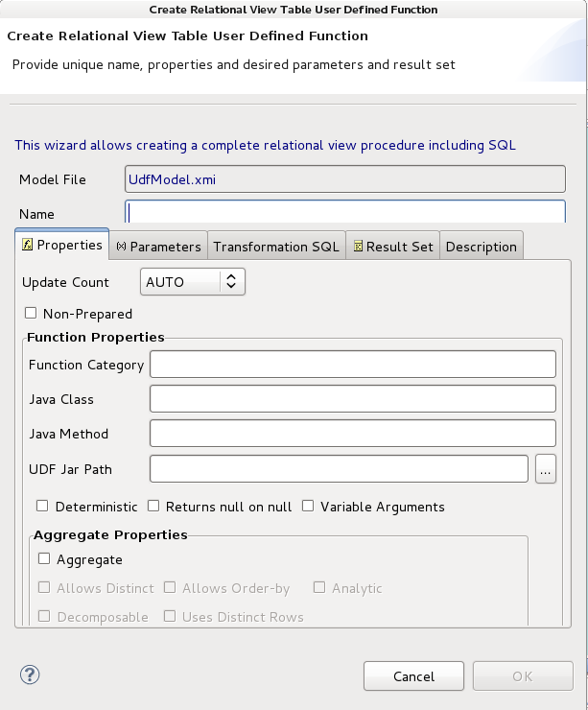Focus the Function Category field
Image resolution: width=588 pixels, height=710 pixels.
[x=353, y=365]
